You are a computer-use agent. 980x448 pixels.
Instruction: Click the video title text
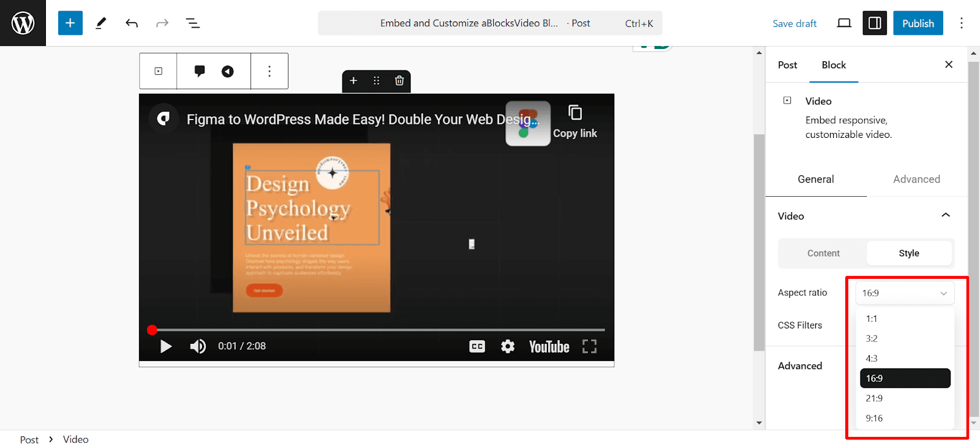pos(363,120)
